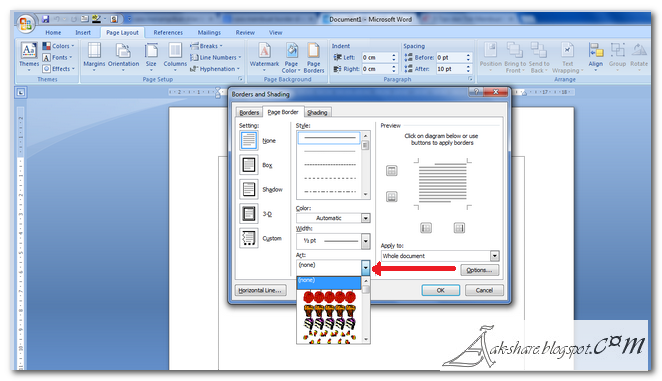Click the Bring to Front icon

pyautogui.click(x=515, y=58)
